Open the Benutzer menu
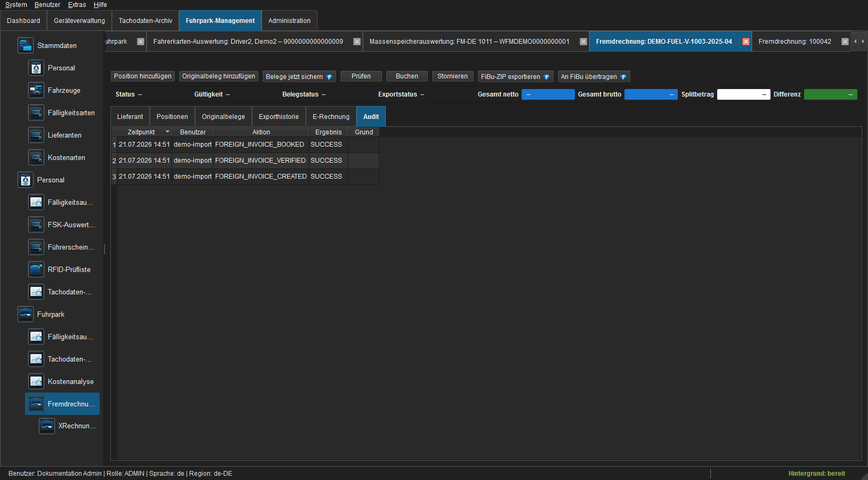Image resolution: width=868 pixels, height=480 pixels. [47, 5]
